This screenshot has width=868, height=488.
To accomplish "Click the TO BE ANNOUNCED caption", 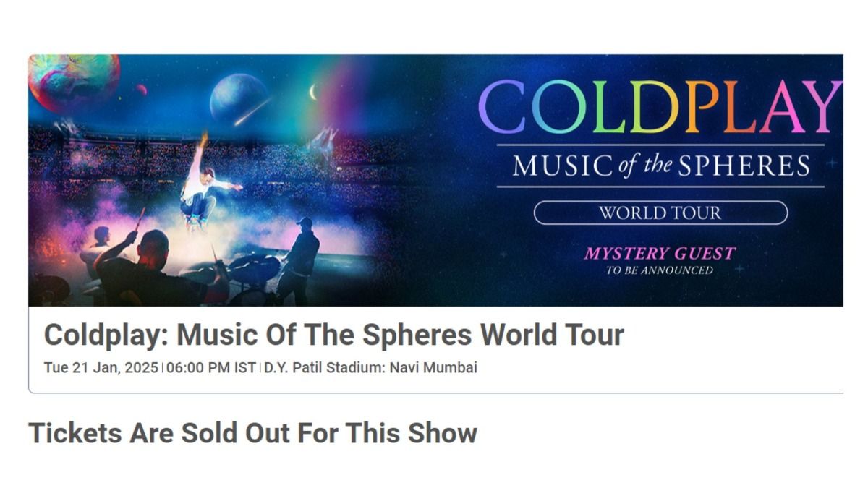I will [x=659, y=270].
